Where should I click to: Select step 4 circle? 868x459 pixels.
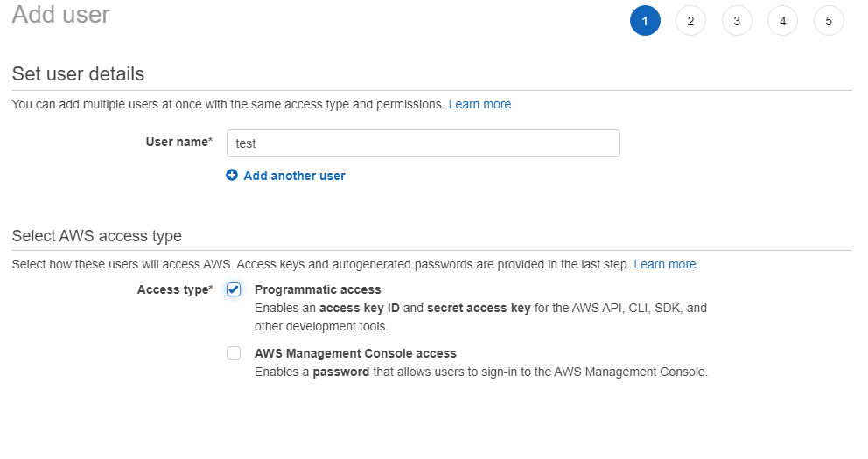click(x=782, y=21)
